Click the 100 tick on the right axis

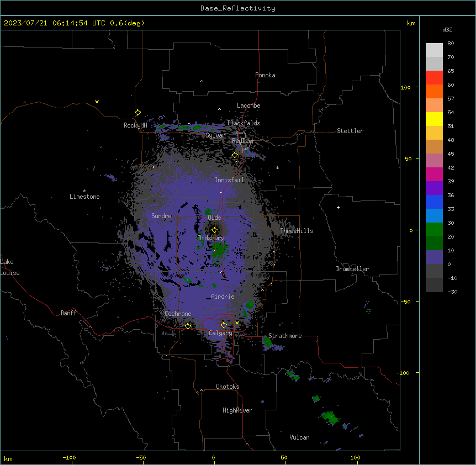tap(405, 87)
